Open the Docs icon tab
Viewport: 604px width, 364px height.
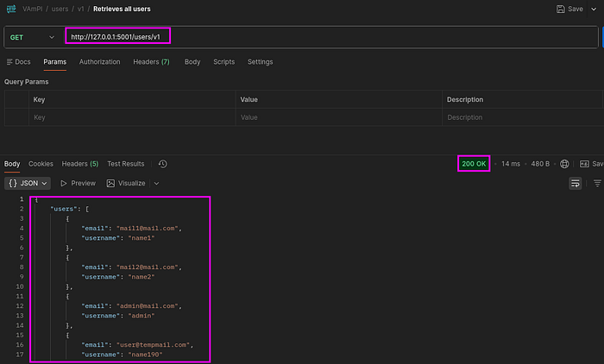pyautogui.click(x=18, y=62)
